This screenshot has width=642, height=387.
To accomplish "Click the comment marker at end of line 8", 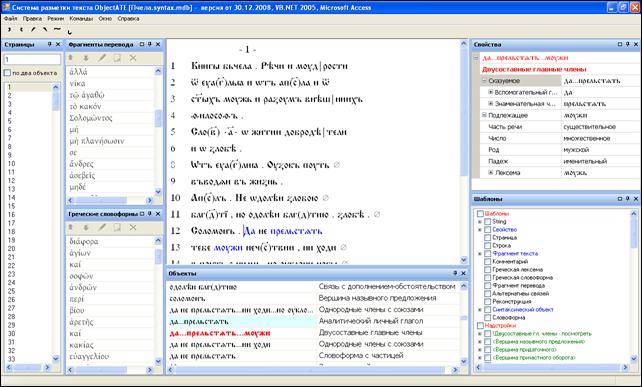I will click(x=337, y=165).
